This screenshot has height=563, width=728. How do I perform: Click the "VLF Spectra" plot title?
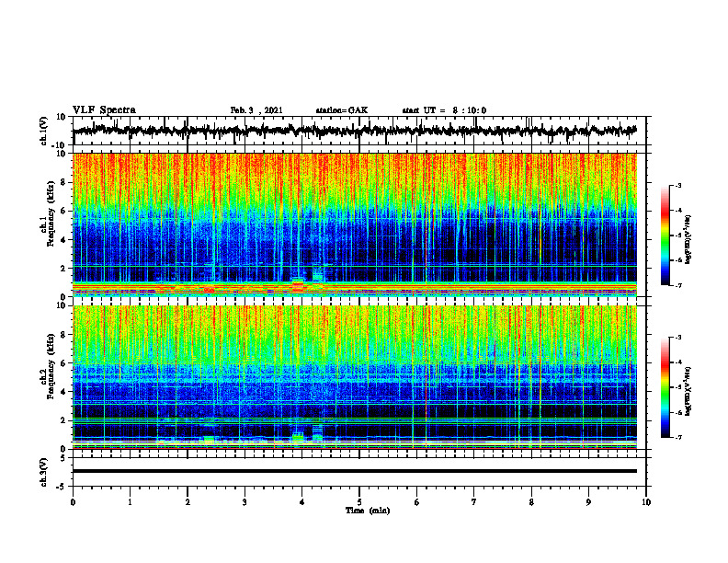pyautogui.click(x=104, y=110)
